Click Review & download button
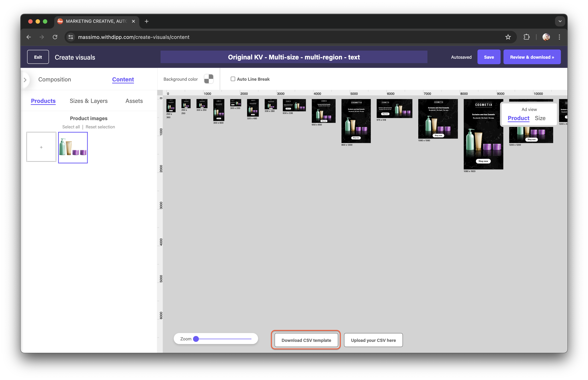Viewport: 588px width, 380px height. [x=532, y=57]
